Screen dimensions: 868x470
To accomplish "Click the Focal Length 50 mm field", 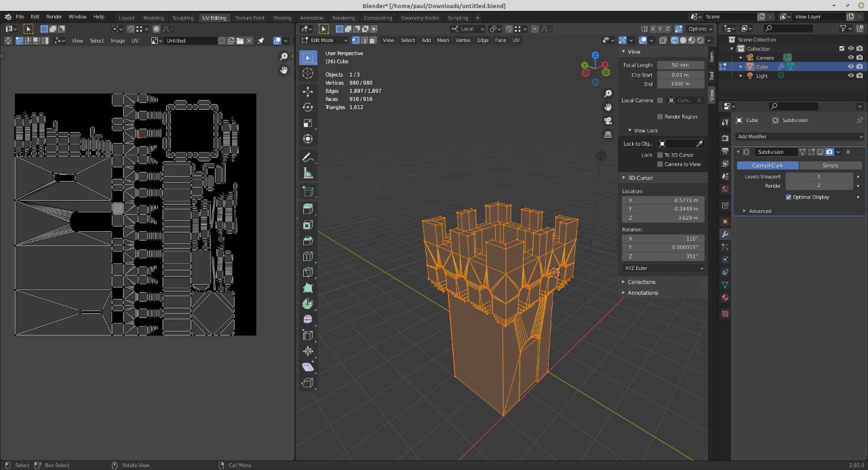I will tap(681, 65).
